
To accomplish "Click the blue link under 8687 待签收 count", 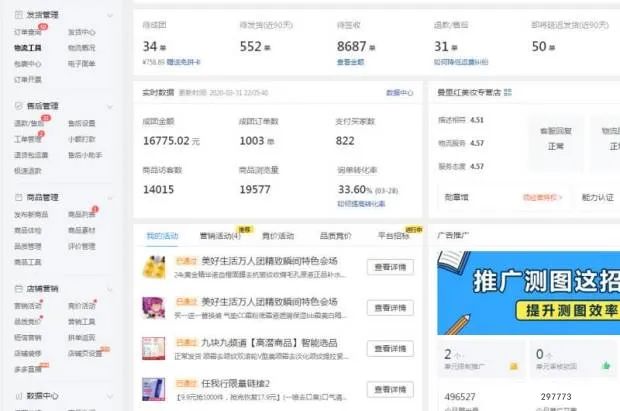I will click(x=350, y=62).
